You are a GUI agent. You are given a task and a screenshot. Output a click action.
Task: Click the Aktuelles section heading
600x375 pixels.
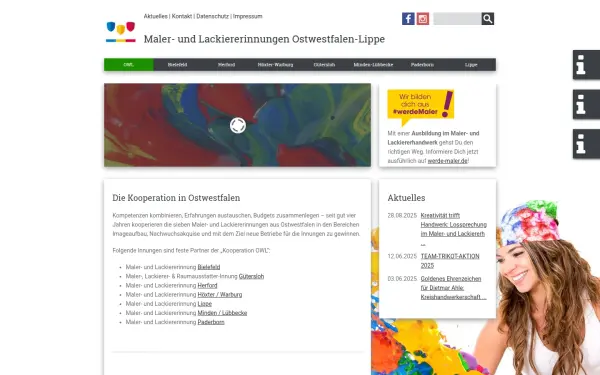point(406,198)
